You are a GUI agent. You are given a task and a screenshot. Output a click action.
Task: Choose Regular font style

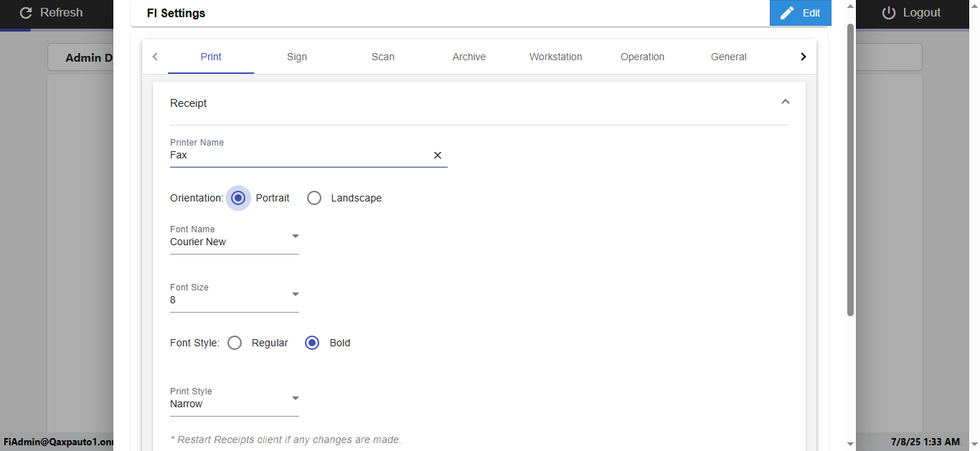pyautogui.click(x=235, y=343)
